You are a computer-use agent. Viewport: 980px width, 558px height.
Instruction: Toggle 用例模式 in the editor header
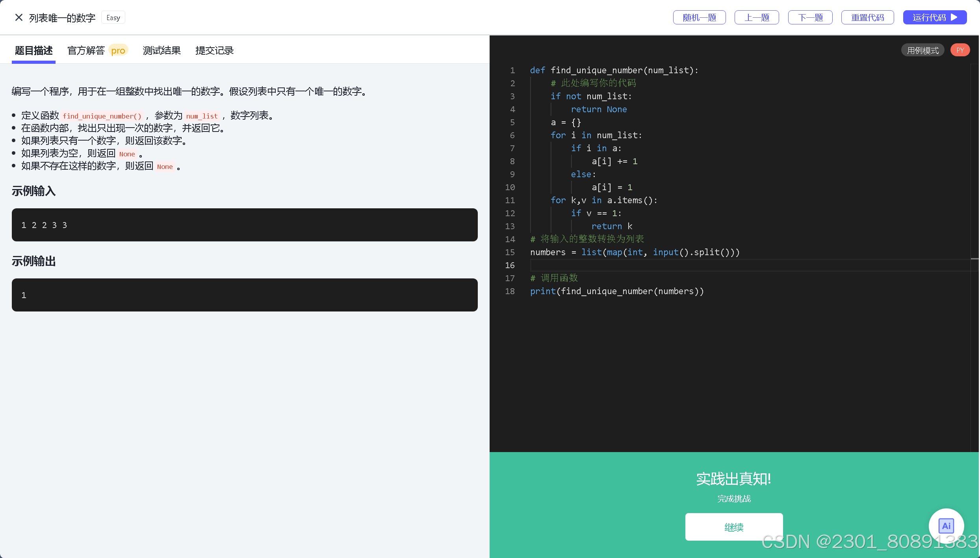(922, 50)
